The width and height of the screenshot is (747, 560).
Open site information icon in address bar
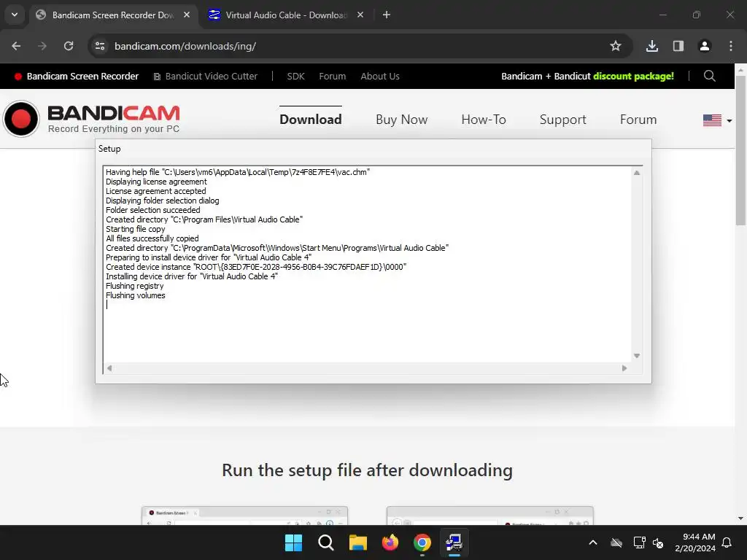(100, 46)
